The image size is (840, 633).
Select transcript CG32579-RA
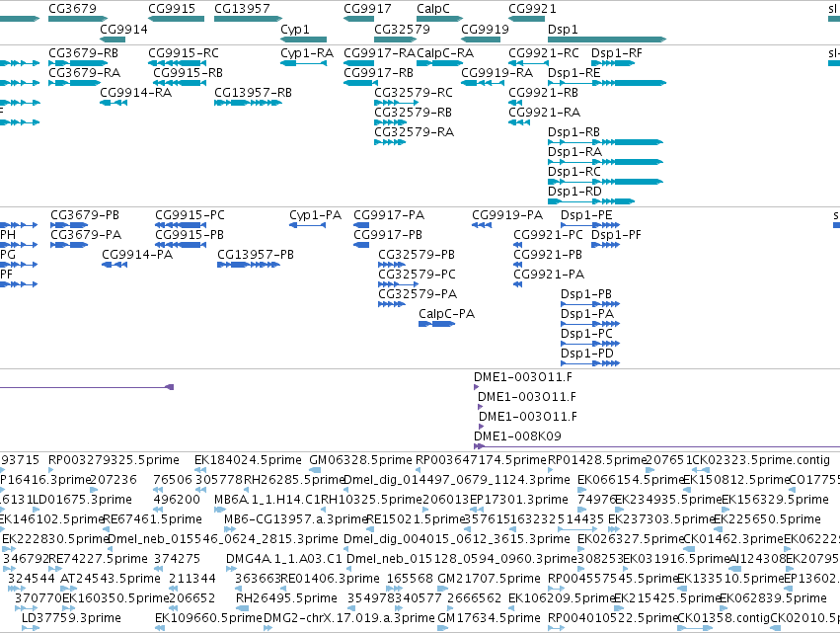(414, 132)
